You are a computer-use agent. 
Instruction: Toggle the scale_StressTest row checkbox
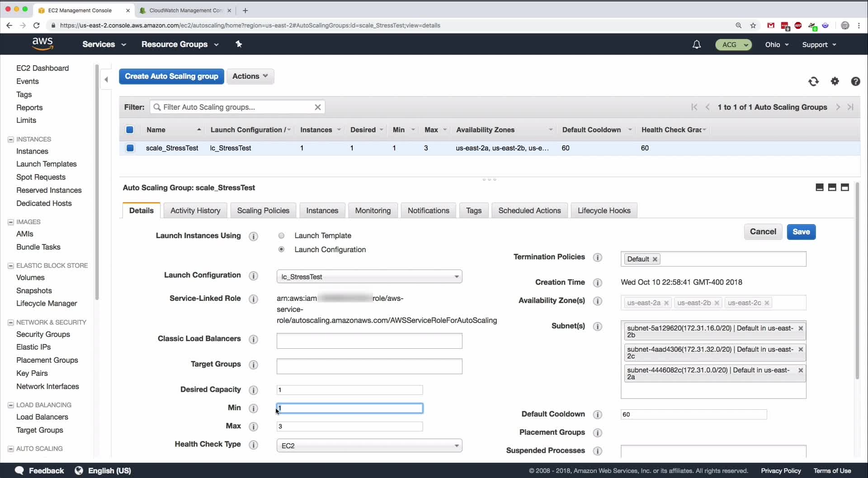pyautogui.click(x=130, y=148)
